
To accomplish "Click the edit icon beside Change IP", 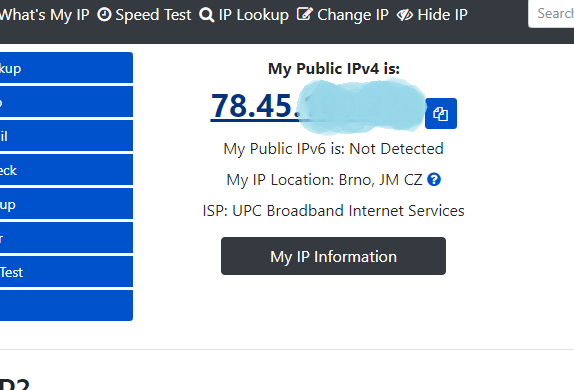I will 305,14.
